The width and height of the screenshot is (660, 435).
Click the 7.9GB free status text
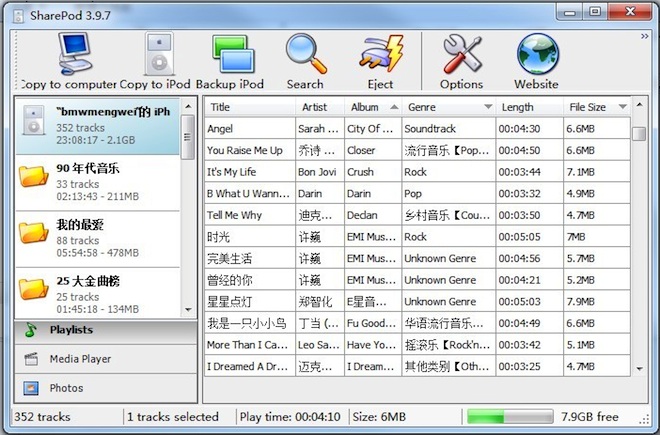590,417
